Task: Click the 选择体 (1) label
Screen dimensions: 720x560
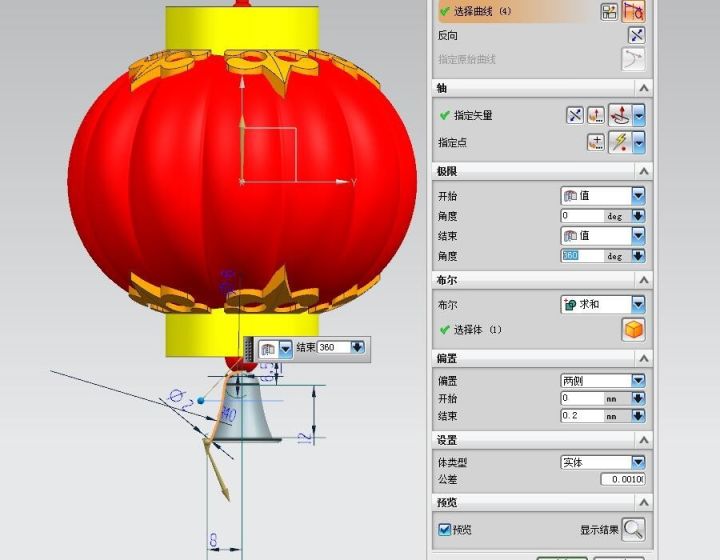Action: coord(478,330)
